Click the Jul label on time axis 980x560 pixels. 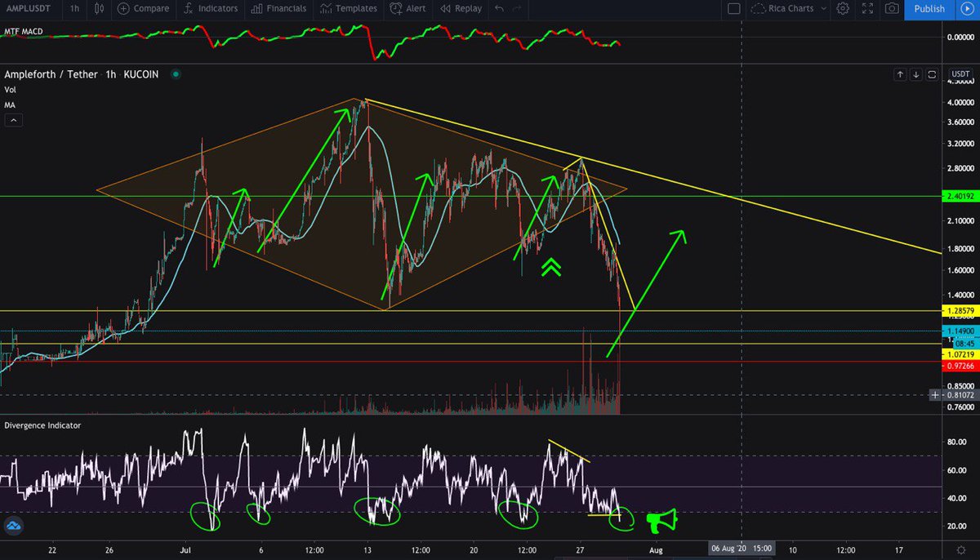[186, 549]
